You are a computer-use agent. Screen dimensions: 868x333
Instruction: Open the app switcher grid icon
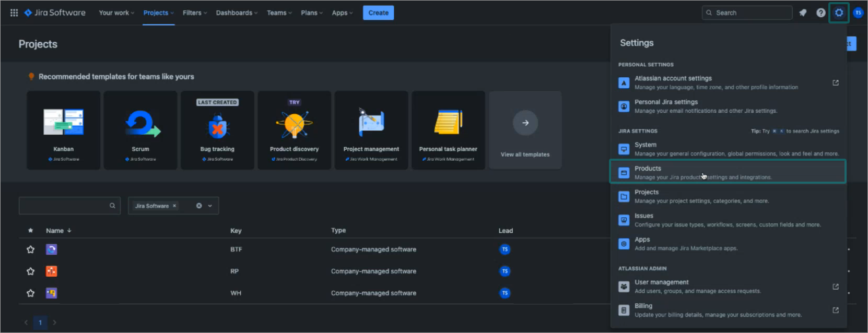click(14, 13)
